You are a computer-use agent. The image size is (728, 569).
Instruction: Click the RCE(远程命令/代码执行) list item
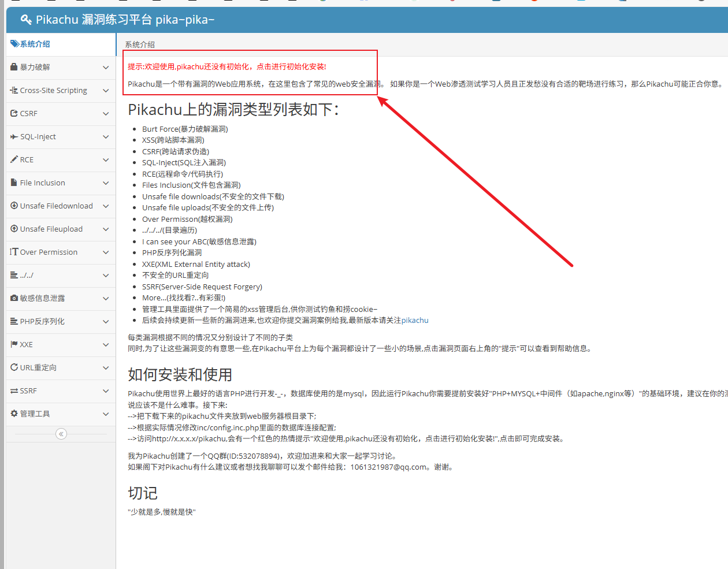click(183, 174)
